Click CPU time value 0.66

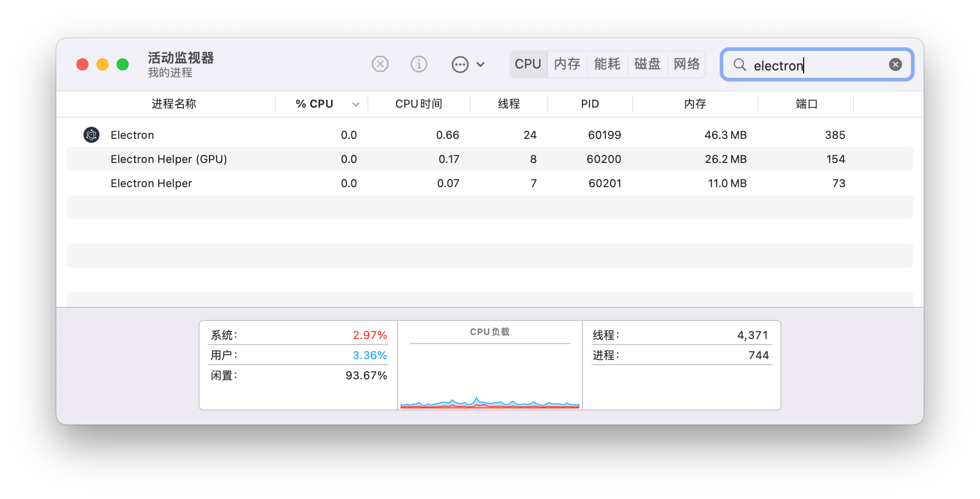[x=448, y=135]
